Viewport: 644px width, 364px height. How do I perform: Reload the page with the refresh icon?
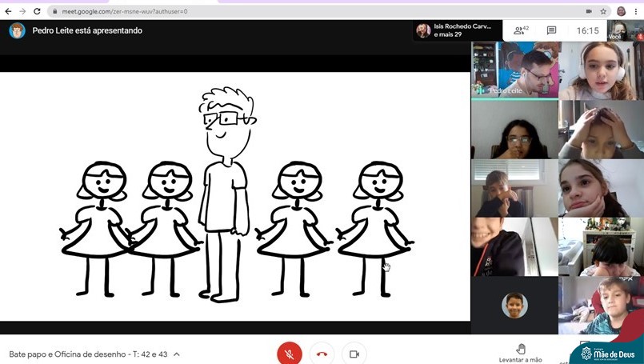coord(36,11)
